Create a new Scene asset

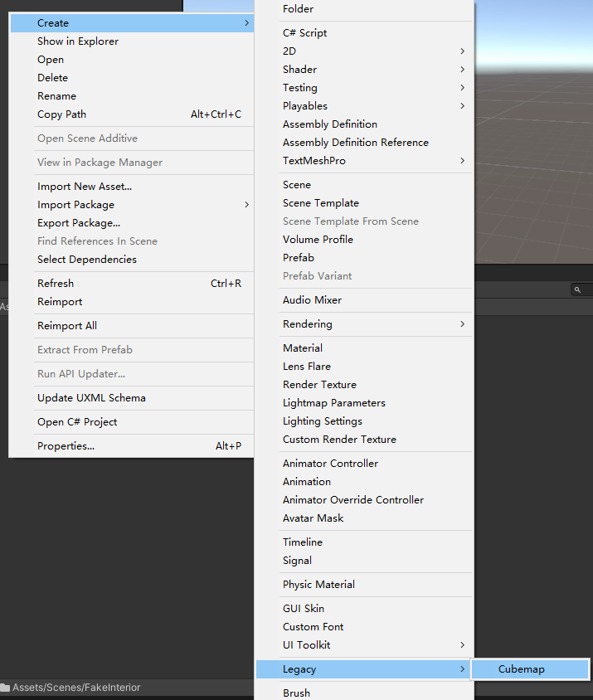(x=364, y=185)
